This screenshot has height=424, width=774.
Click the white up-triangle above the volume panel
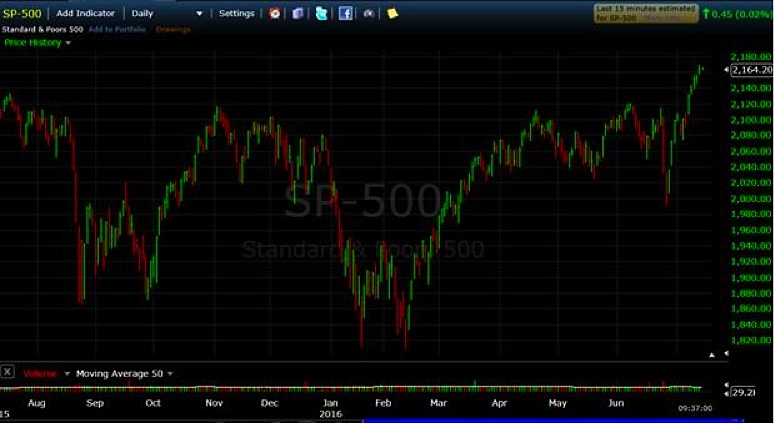[712, 355]
